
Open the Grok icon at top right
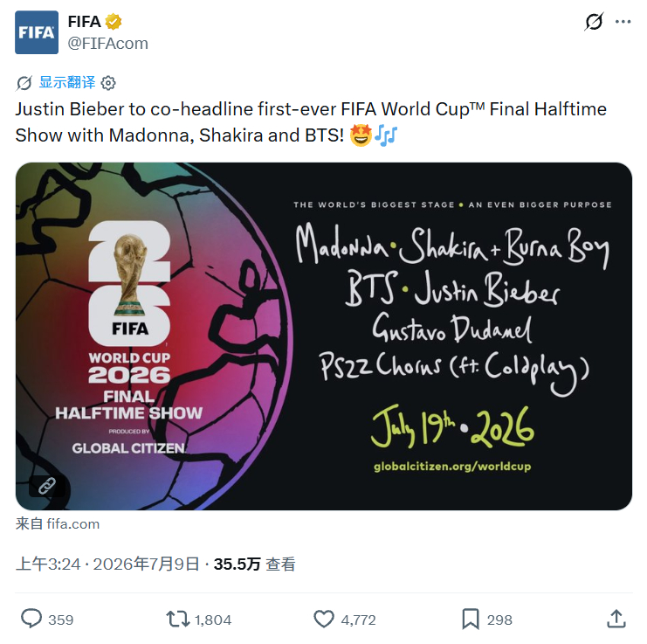[595, 22]
